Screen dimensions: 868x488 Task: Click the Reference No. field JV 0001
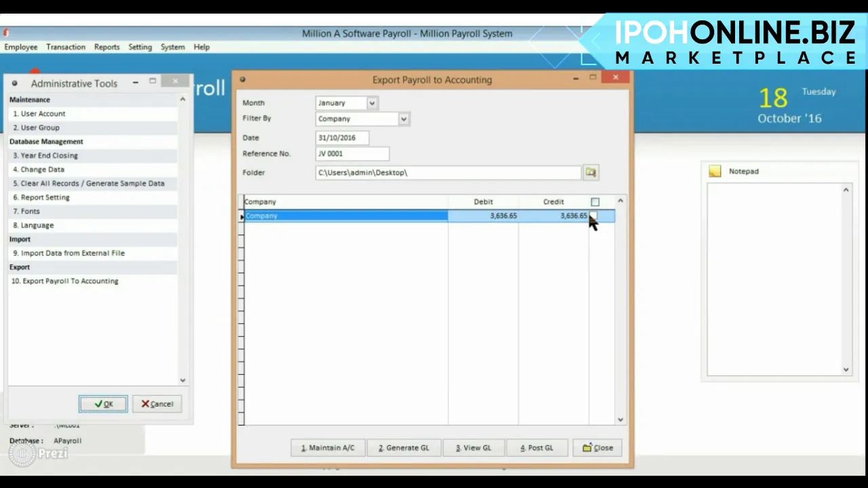(x=353, y=154)
